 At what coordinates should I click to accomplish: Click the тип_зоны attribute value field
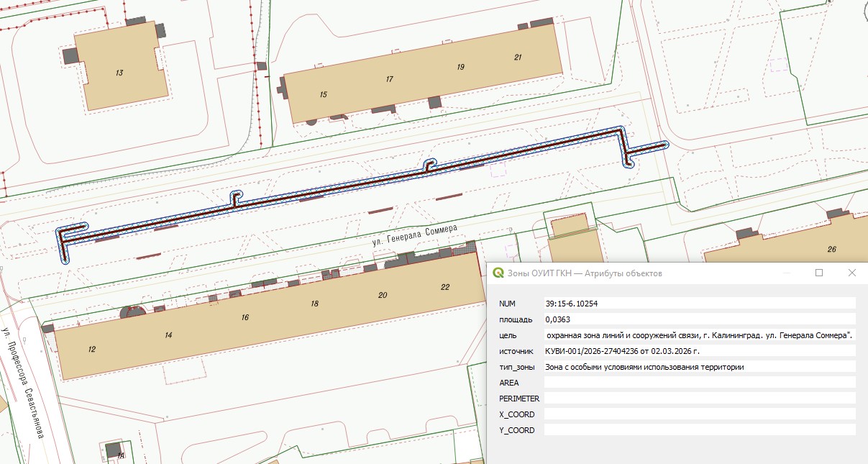699,367
